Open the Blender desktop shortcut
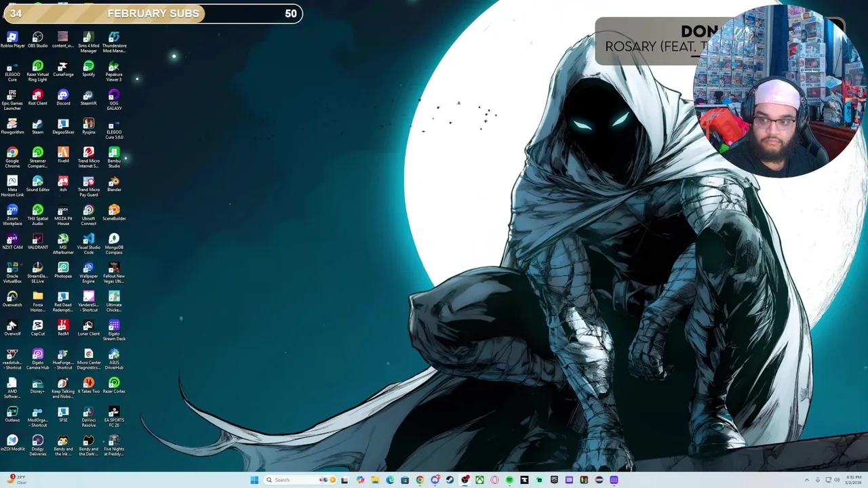Image resolution: width=868 pixels, height=488 pixels. click(x=114, y=184)
